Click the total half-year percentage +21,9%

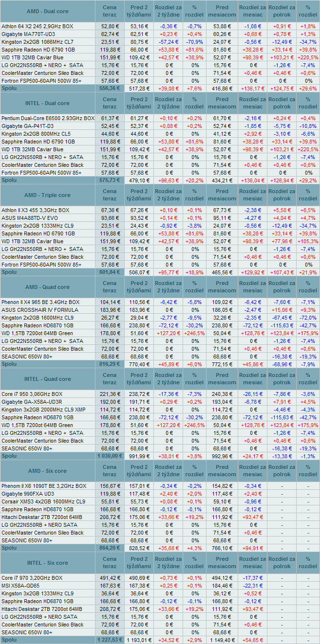pos(308,272)
